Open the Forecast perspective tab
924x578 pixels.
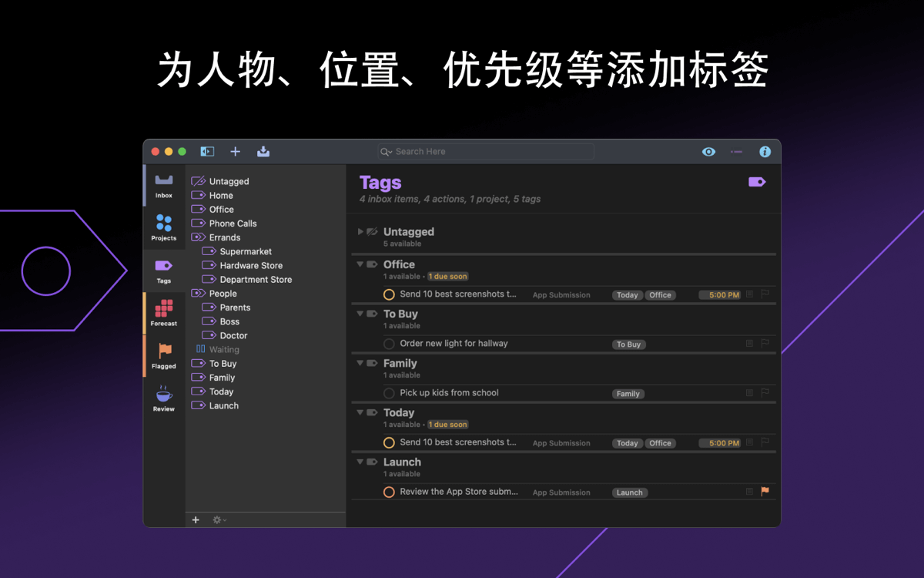pyautogui.click(x=163, y=313)
